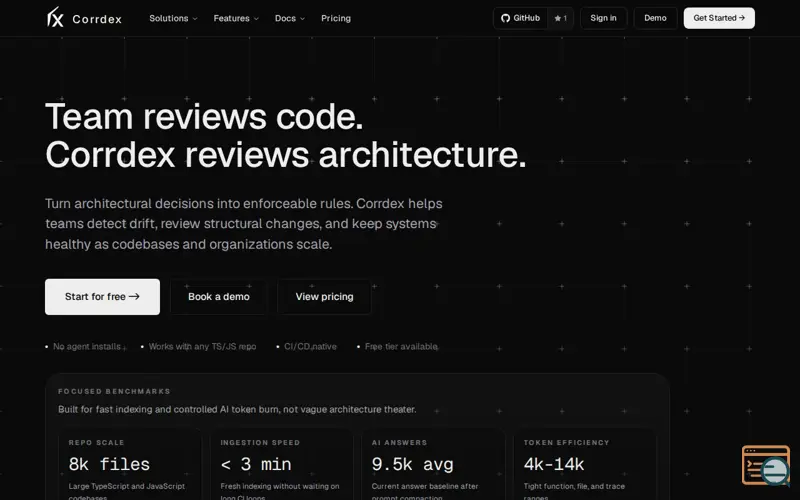Click the 'No agent installs' text
Viewport: 800px width, 500px height.
click(x=87, y=346)
